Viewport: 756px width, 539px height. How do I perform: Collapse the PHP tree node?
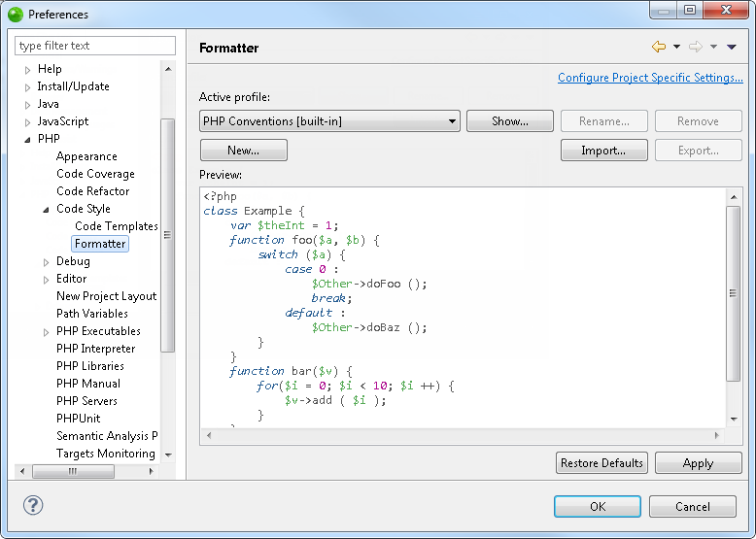point(27,140)
